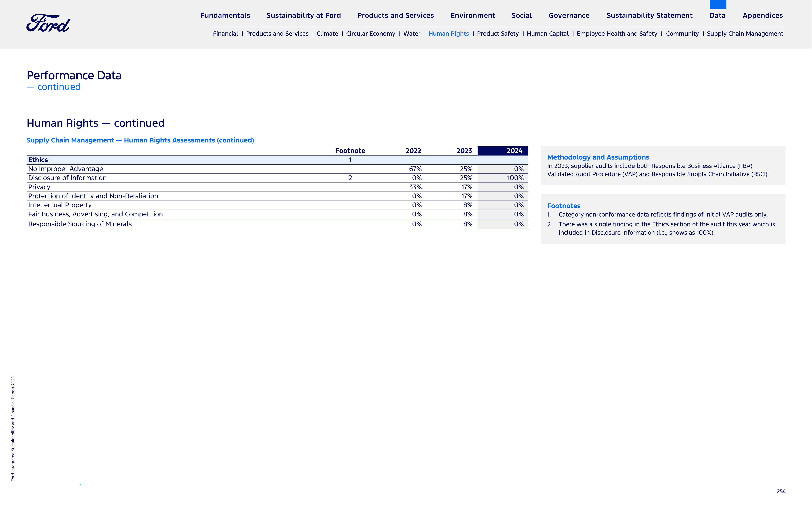The width and height of the screenshot is (812, 508).
Task: Open the Sustainability Statement section
Action: 650,15
